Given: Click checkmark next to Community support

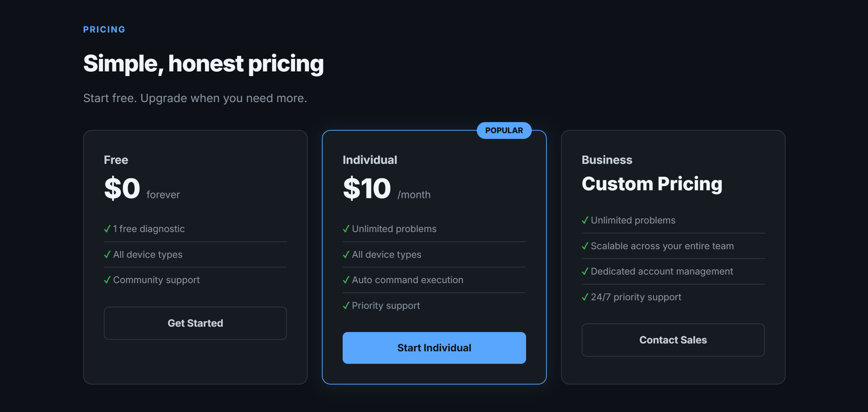Looking at the screenshot, I should [107, 280].
